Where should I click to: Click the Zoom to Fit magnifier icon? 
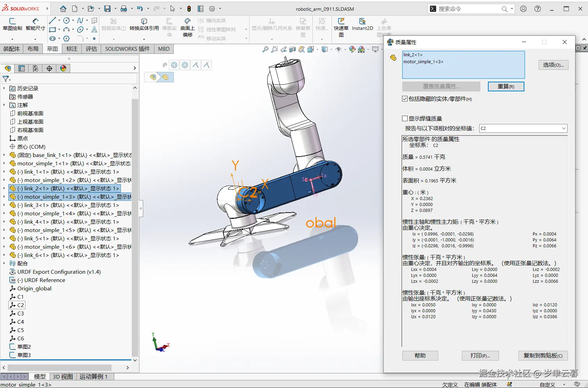(266, 49)
